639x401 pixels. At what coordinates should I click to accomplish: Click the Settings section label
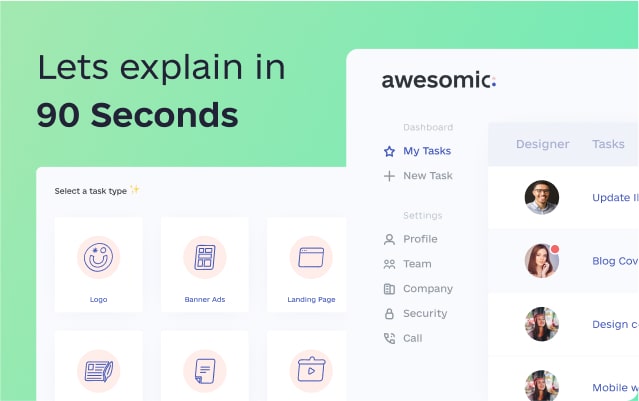[423, 216]
